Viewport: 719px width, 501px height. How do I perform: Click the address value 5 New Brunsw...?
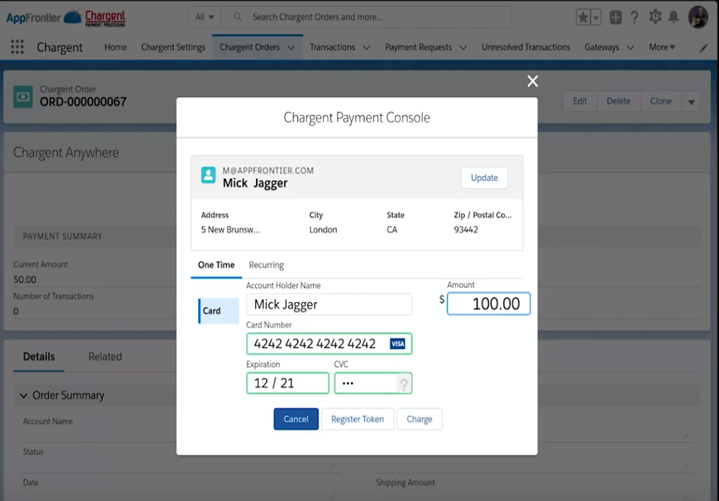pyautogui.click(x=230, y=230)
